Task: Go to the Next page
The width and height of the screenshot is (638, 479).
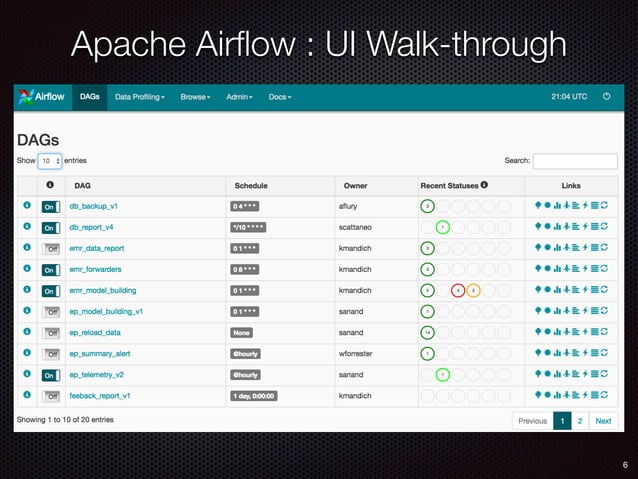Action: coord(603,421)
